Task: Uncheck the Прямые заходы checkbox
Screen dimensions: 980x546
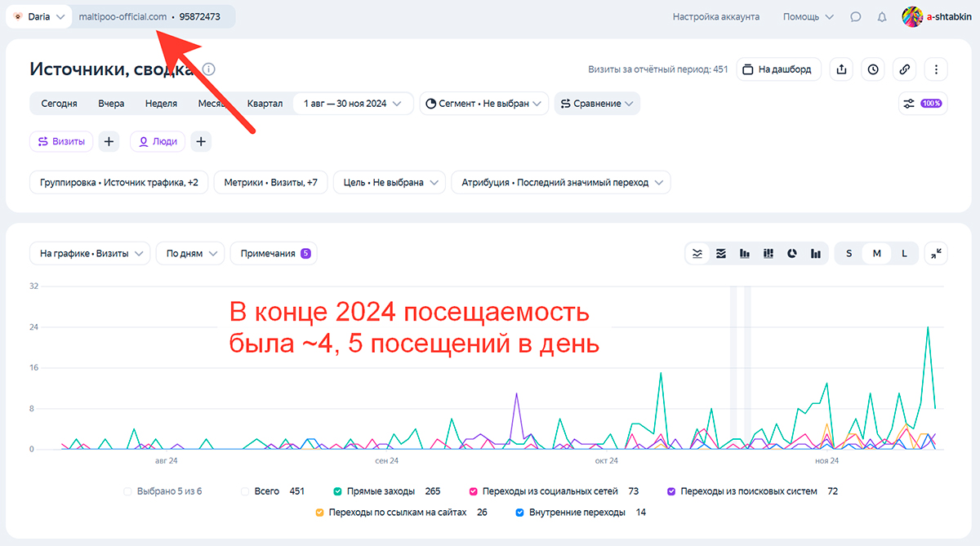Action: [x=337, y=491]
